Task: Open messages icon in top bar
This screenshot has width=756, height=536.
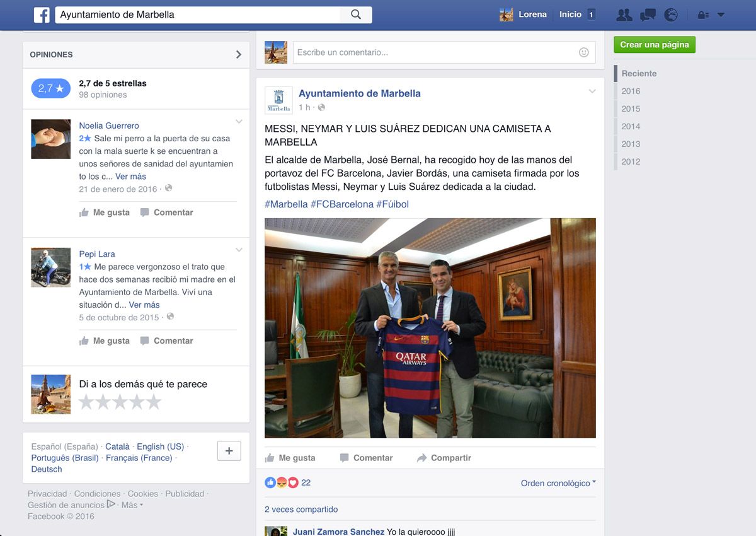Action: (648, 15)
